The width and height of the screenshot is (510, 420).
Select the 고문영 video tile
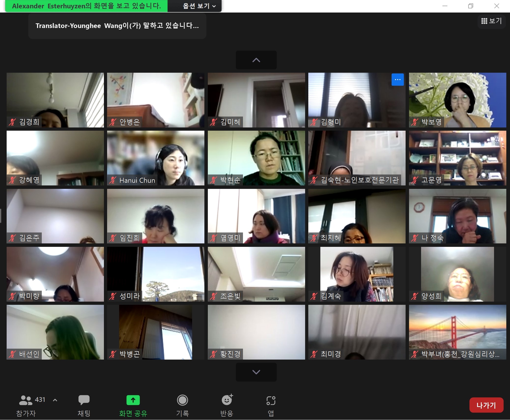point(457,158)
